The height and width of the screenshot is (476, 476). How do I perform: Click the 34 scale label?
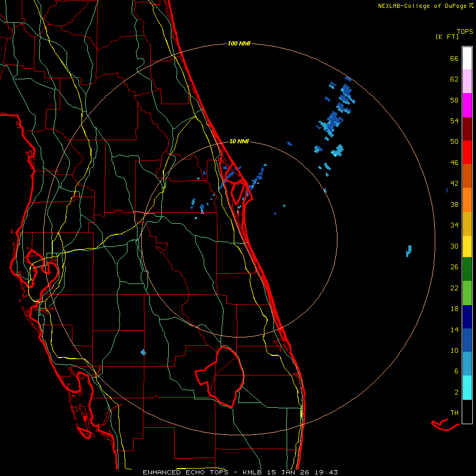click(x=454, y=225)
